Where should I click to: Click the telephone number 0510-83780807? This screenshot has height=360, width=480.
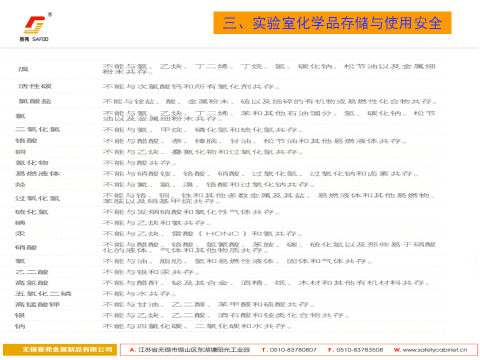tap(293, 350)
